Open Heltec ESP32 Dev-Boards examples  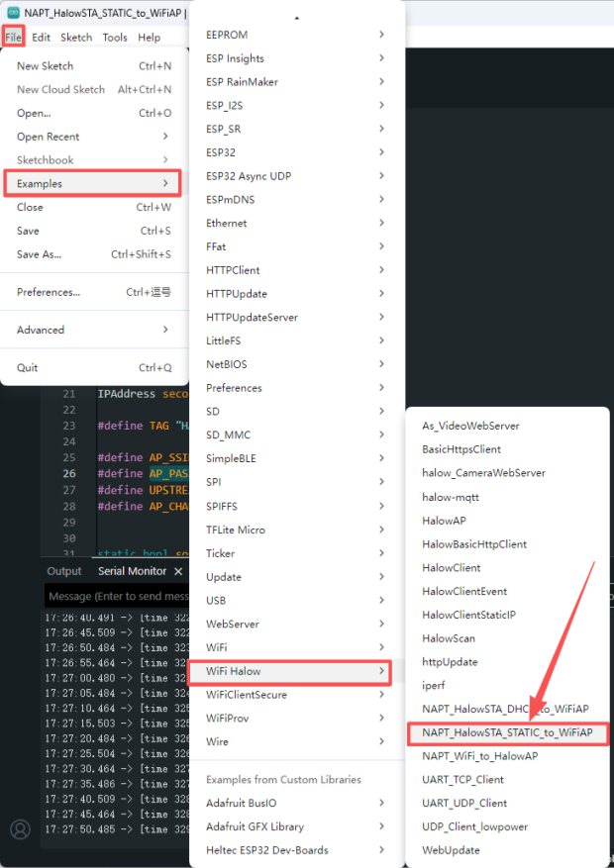[x=297, y=850]
